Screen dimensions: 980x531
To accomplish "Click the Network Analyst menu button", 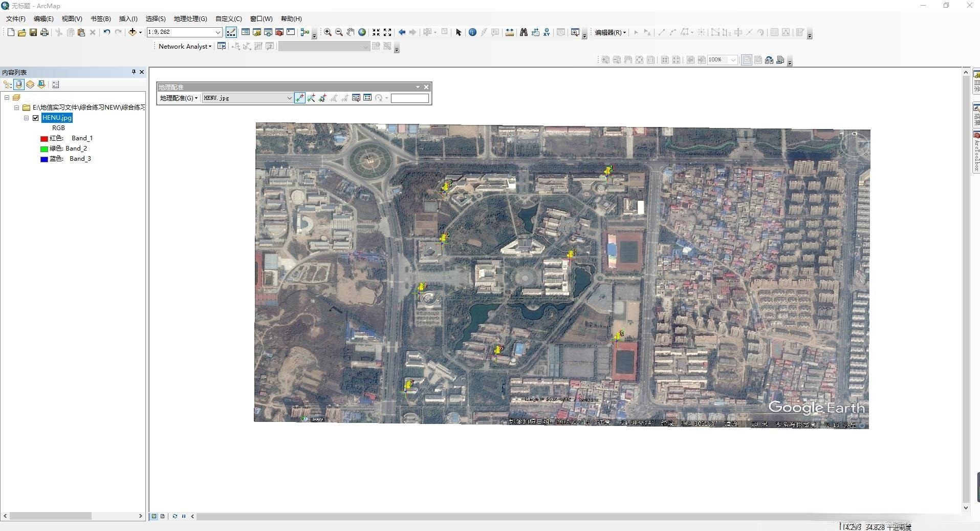I will tap(185, 46).
